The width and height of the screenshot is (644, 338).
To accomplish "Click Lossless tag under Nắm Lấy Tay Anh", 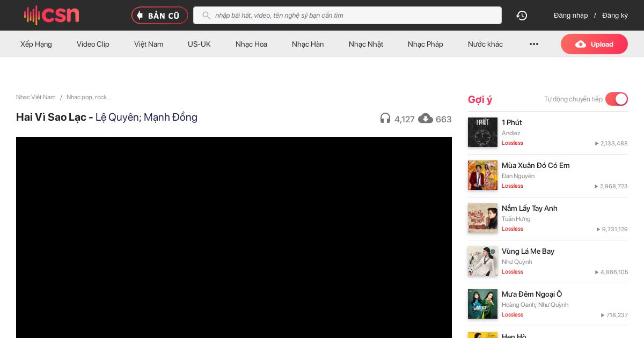I will (x=513, y=229).
